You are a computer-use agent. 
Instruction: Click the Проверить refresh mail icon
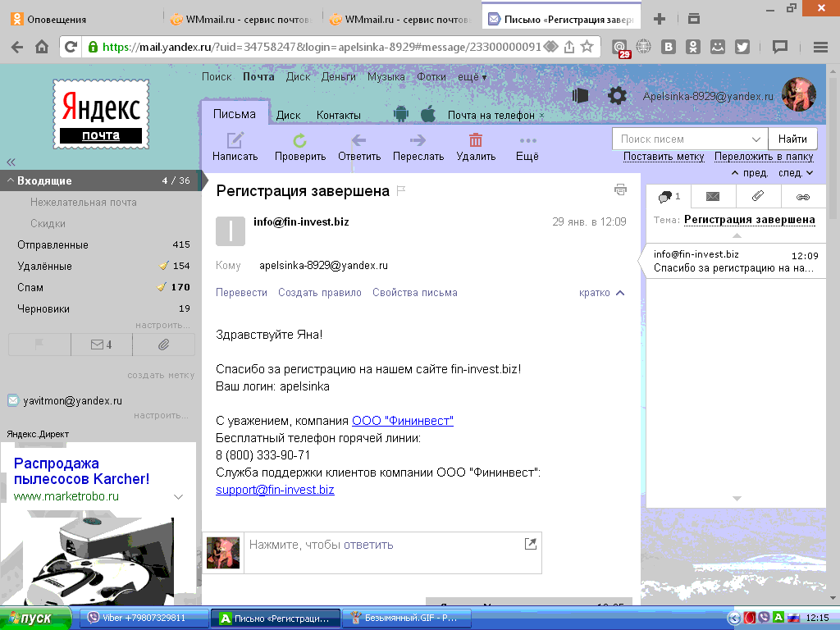point(300,140)
